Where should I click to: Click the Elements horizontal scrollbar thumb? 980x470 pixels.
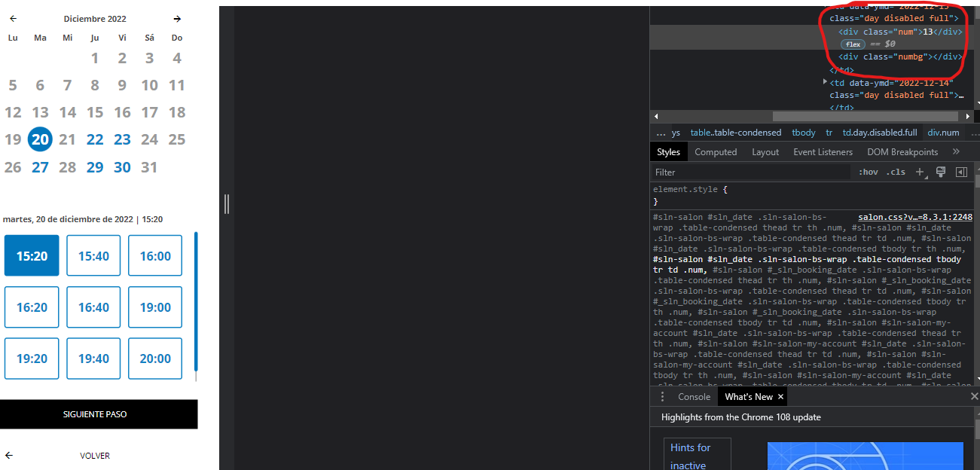[866, 117]
